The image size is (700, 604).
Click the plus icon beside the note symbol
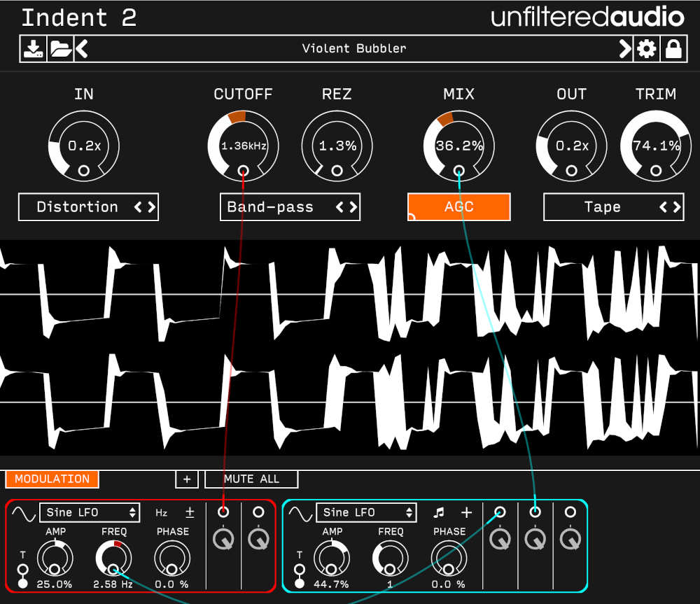pyautogui.click(x=466, y=512)
